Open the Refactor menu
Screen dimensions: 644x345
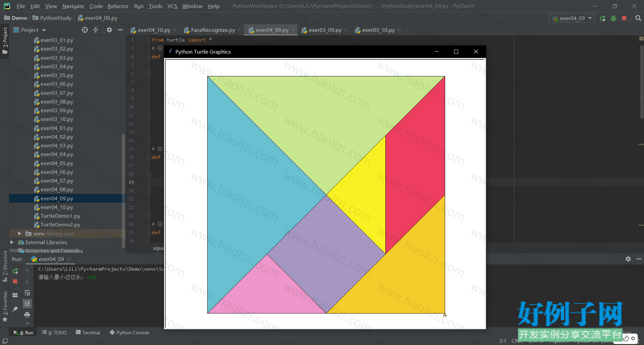(118, 6)
